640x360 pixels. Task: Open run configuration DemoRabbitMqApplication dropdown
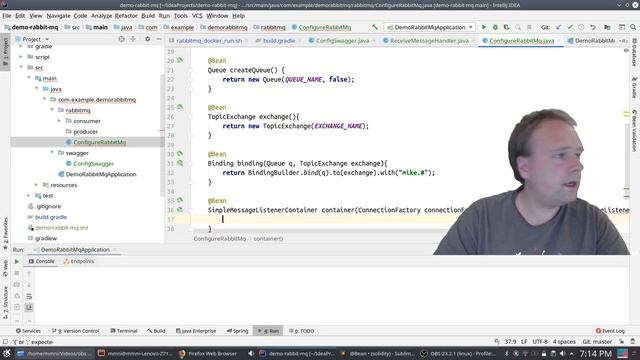(x=430, y=27)
